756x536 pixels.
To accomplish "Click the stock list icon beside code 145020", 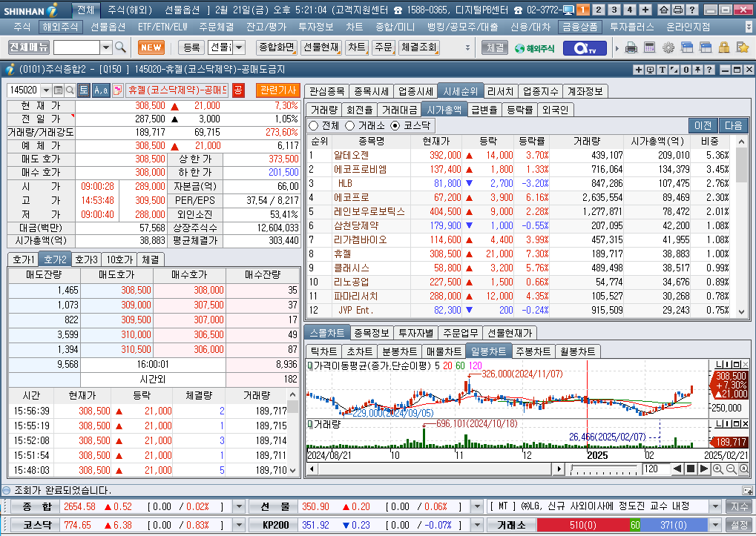I will (x=59, y=90).
